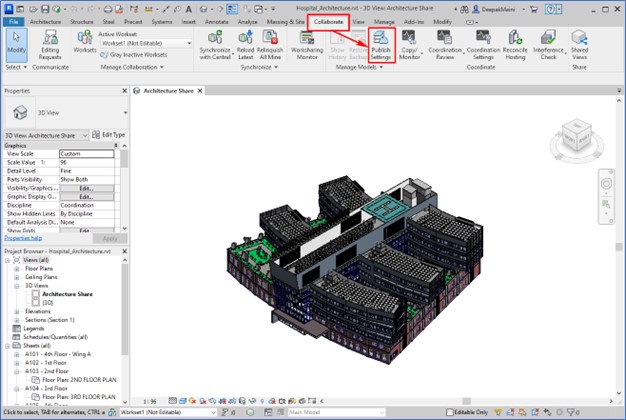Open the Properties help link
This screenshot has height=420, width=626.
click(22, 239)
